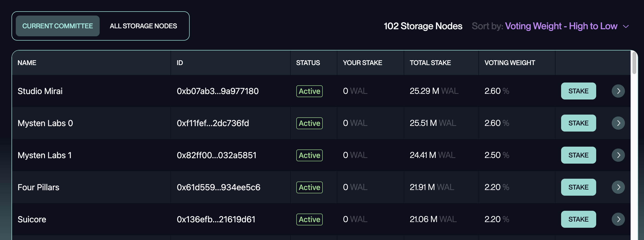This screenshot has height=240, width=644.
Task: Expand the Sort by dropdown arrow
Action: tap(626, 26)
